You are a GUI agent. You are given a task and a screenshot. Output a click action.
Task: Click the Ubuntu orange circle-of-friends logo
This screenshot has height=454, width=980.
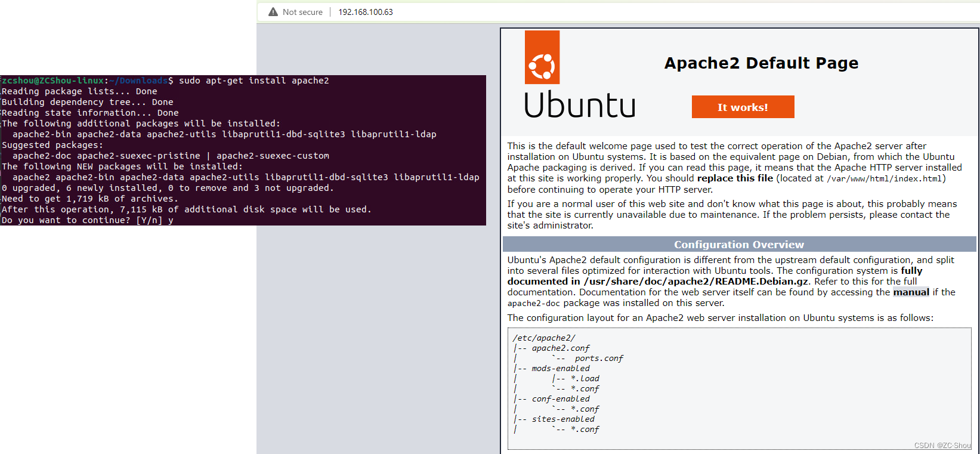[x=542, y=57]
